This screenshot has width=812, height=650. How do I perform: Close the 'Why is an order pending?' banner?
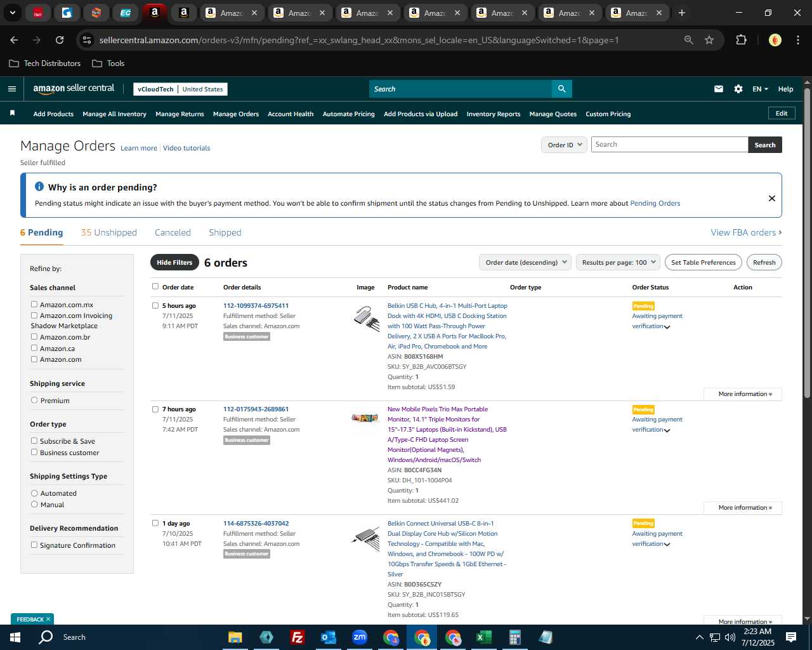point(772,198)
